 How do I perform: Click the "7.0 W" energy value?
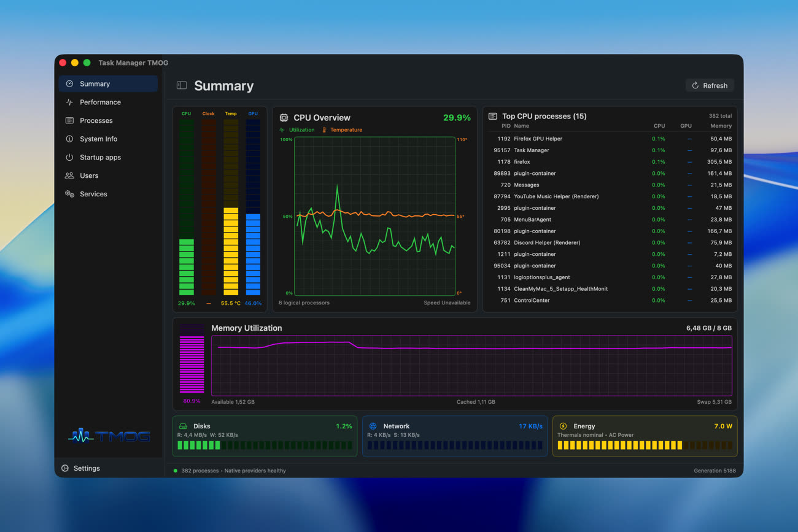[723, 426]
